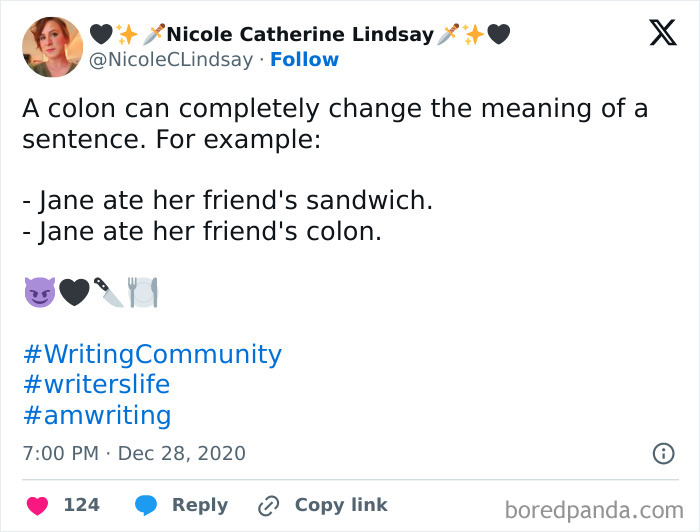Click the 124 likes count

point(81,505)
